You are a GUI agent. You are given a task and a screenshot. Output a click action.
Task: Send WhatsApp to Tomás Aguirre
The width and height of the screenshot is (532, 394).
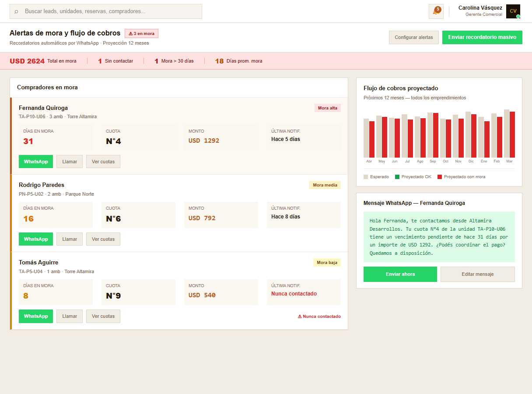coord(36,316)
